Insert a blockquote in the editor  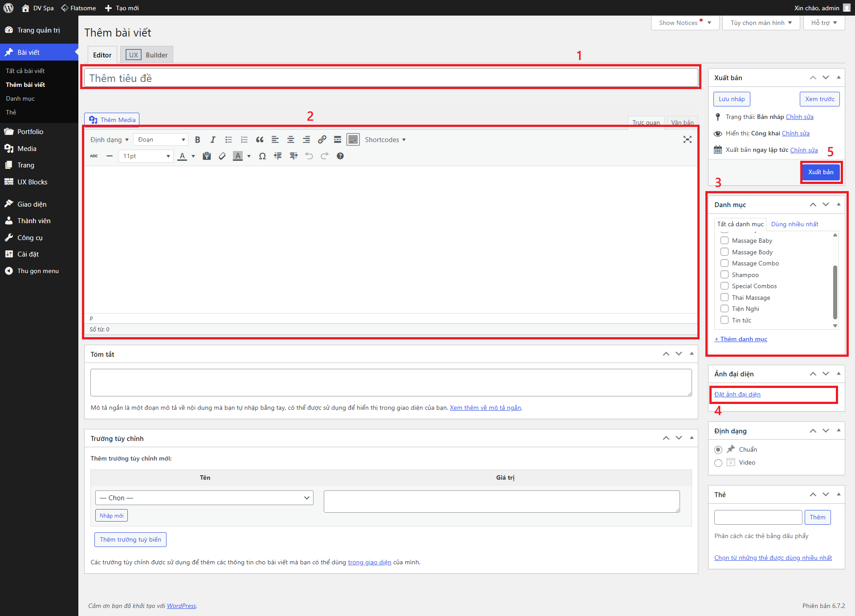[x=260, y=140]
